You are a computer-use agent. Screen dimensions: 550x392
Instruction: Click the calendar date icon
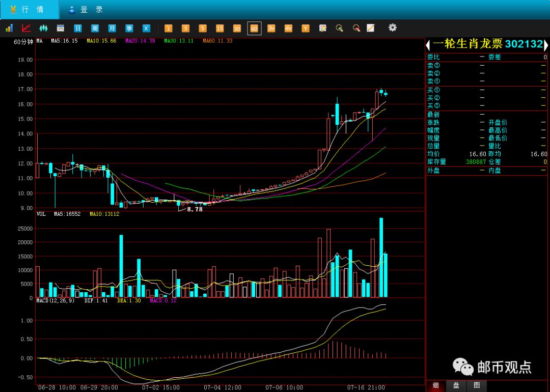pyautogui.click(x=61, y=28)
